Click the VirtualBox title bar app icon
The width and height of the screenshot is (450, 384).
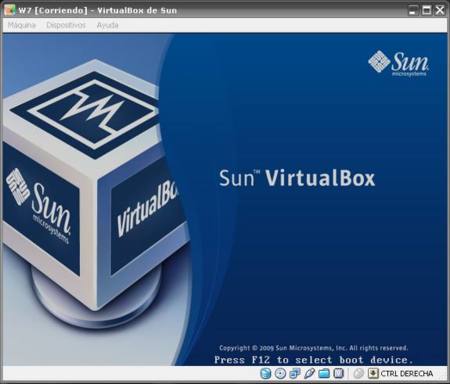[x=9, y=10]
